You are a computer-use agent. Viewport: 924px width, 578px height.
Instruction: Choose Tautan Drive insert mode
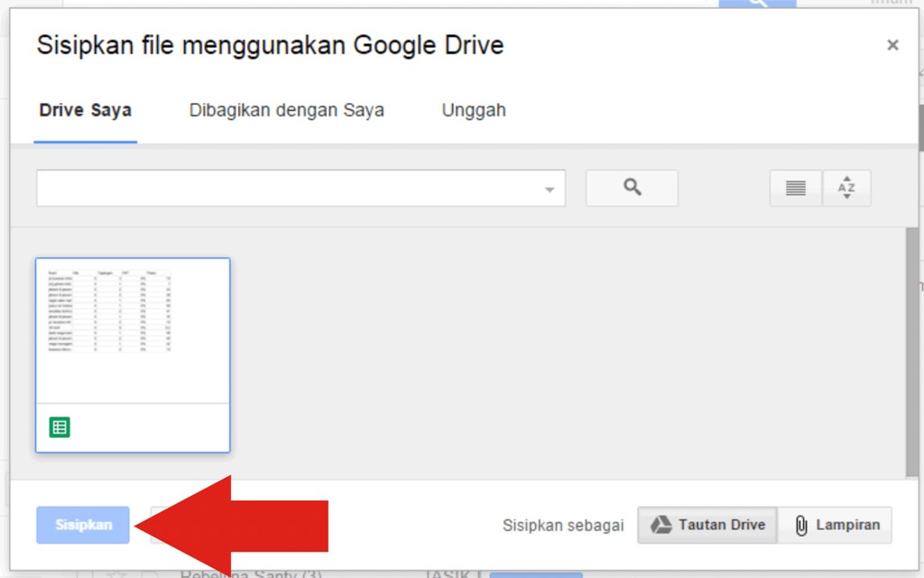pyautogui.click(x=707, y=525)
